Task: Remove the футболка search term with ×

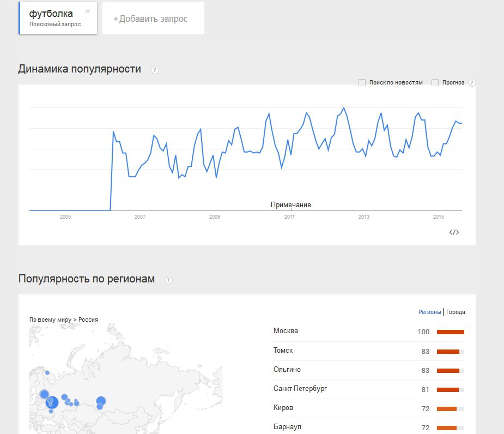Action: 88,11
